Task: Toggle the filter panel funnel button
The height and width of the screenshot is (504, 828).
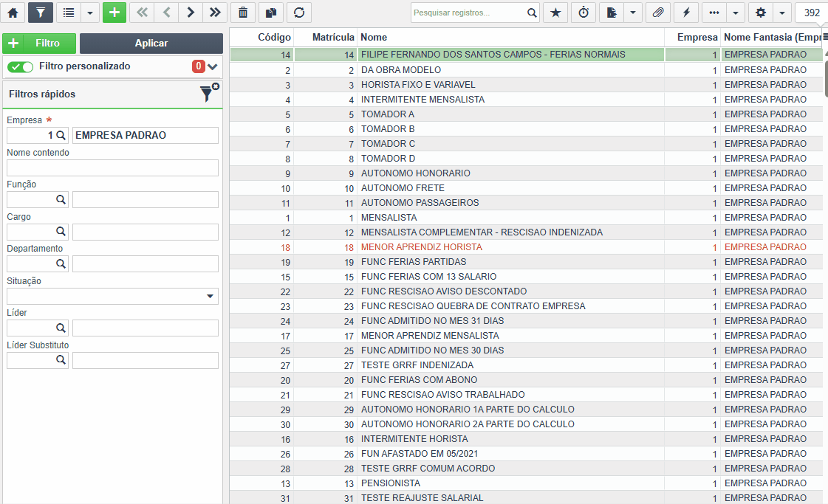Action: (41, 13)
